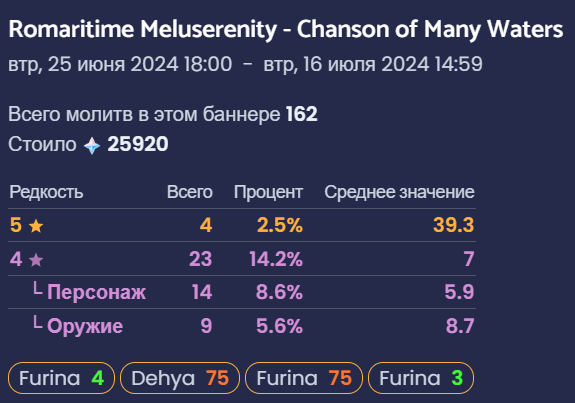Click the Romaritime Meluserenity banner title
The width and height of the screenshot is (575, 403).
pos(286,29)
